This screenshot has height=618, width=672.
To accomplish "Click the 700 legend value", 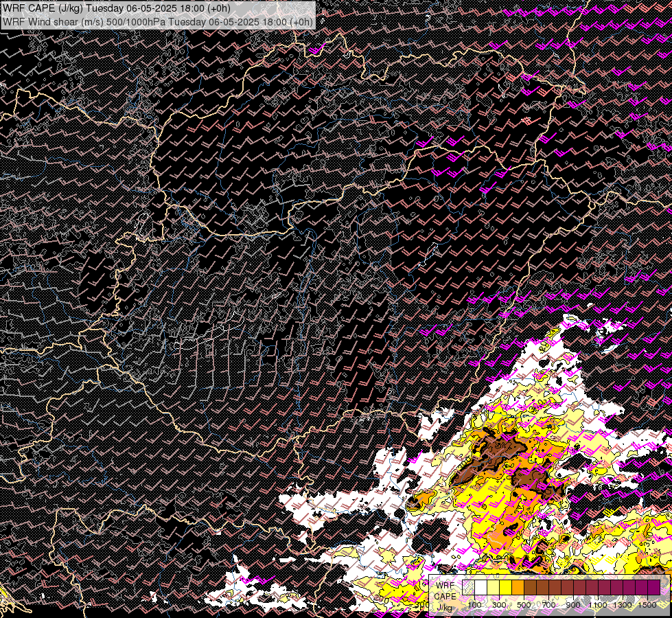I will [548, 605].
